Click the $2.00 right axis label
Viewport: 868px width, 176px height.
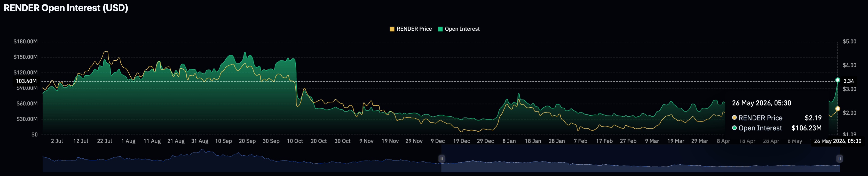pyautogui.click(x=849, y=113)
